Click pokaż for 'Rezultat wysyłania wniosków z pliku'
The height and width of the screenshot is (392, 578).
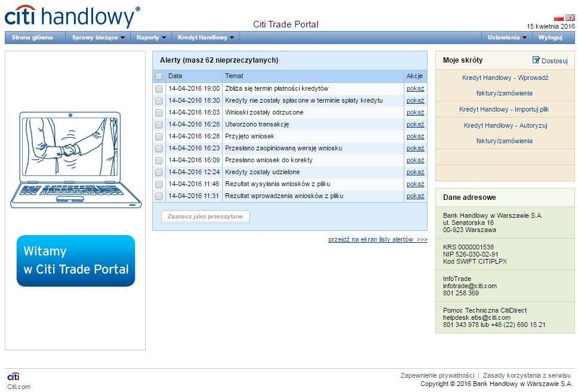(x=416, y=184)
